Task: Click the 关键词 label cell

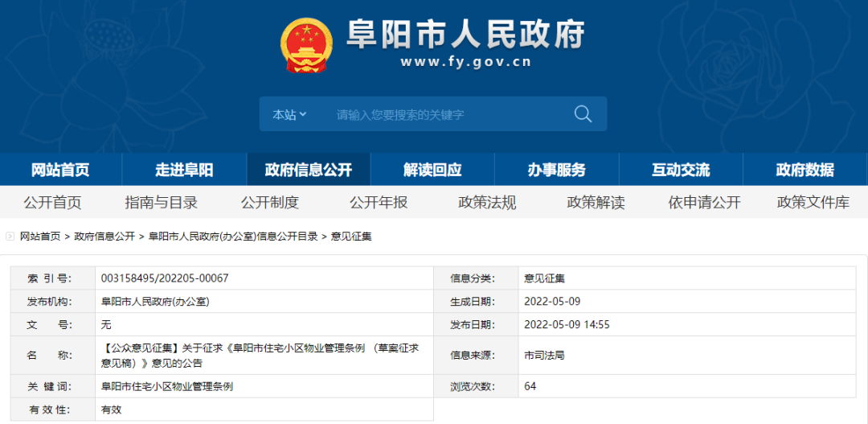Action: click(52, 387)
